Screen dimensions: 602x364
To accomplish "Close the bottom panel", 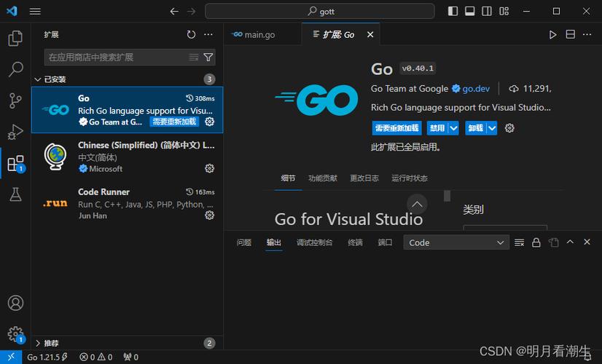I will point(587,242).
